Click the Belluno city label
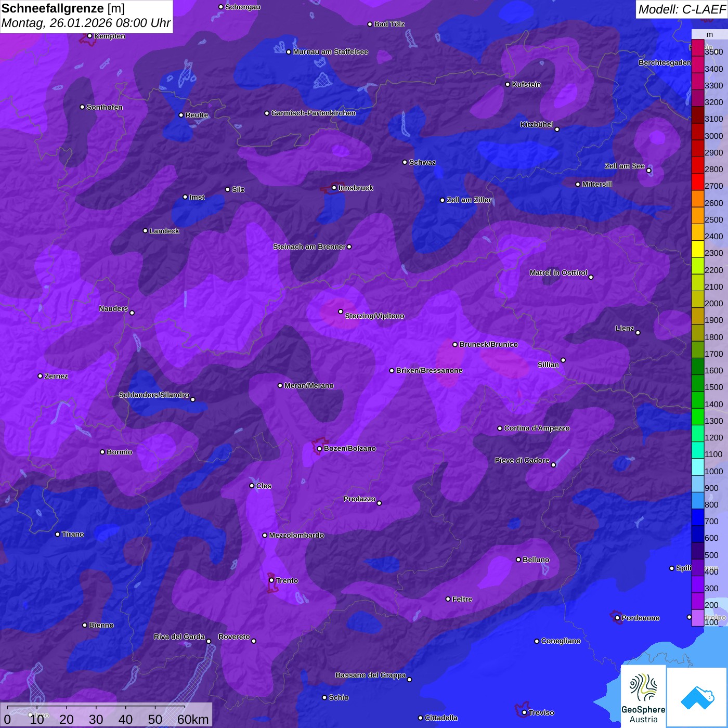Screen dimensions: 728x728 [x=536, y=560]
